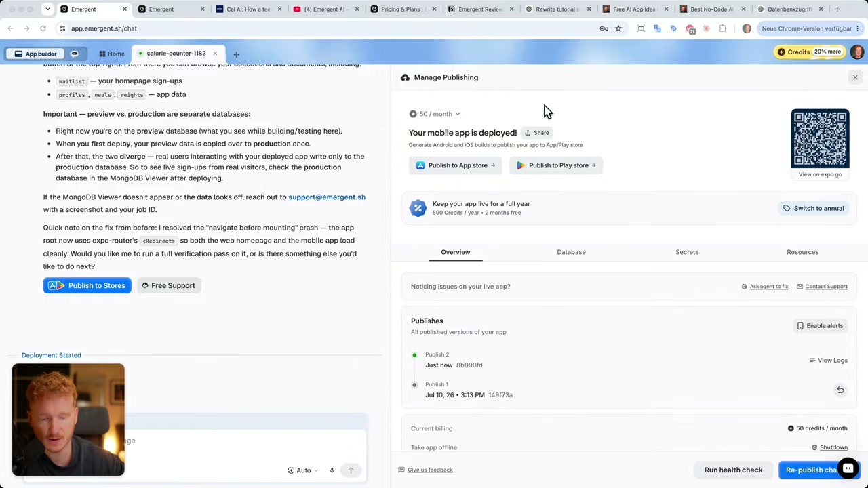Screen dimensions: 868x488
Task: Open the Credits badge
Action: 809,52
